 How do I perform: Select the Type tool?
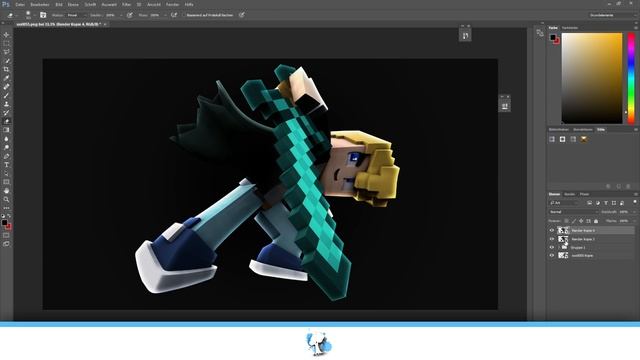point(6,165)
